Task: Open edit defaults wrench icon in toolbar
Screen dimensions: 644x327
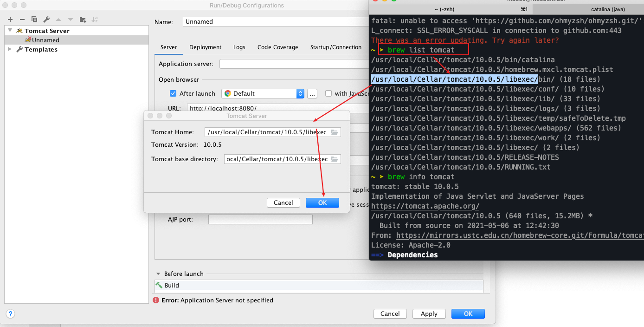Action: tap(46, 20)
